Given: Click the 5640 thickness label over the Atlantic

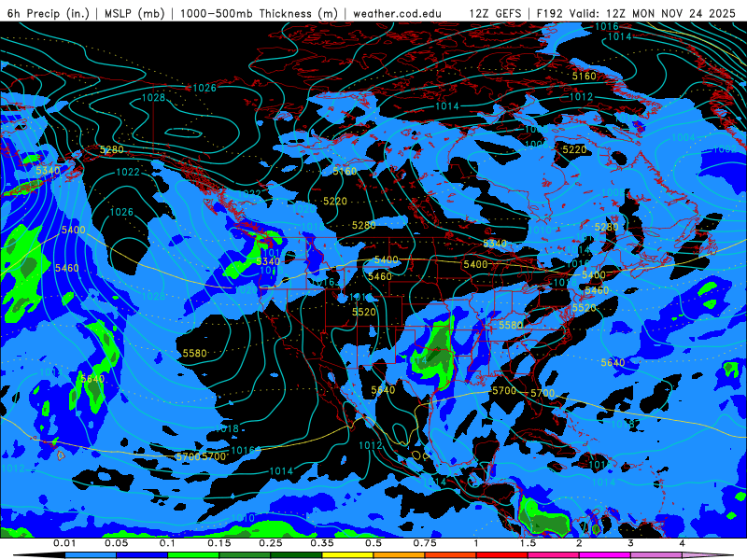Looking at the screenshot, I should pyautogui.click(x=613, y=363).
